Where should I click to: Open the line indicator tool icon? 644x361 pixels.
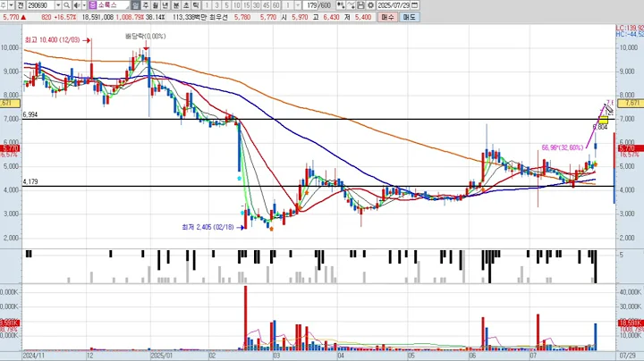point(351,5)
